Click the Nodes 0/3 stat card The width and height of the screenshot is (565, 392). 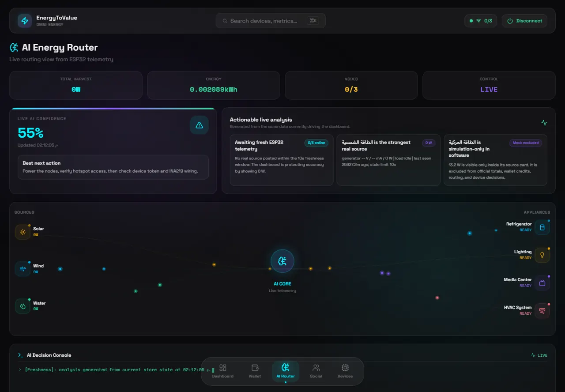click(x=351, y=85)
